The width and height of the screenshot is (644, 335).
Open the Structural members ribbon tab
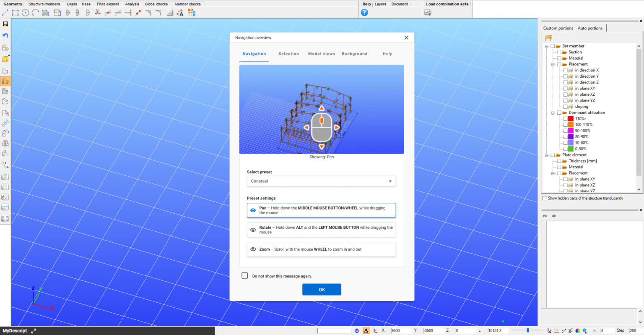[44, 4]
